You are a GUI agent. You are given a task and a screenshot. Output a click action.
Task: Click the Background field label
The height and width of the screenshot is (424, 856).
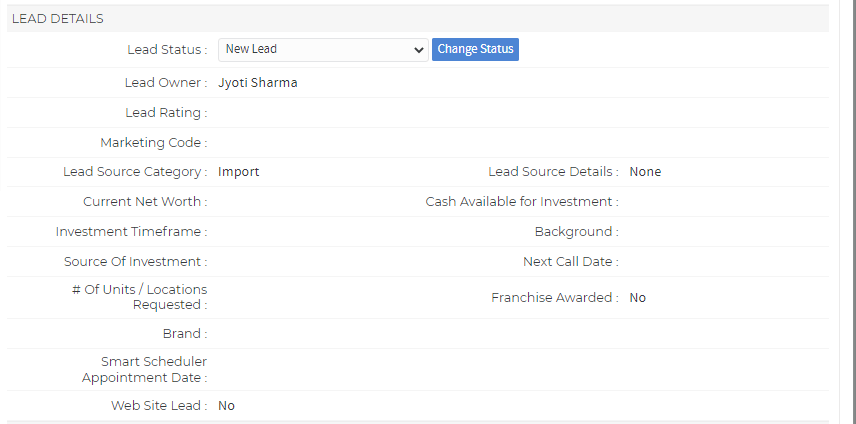pyautogui.click(x=576, y=232)
